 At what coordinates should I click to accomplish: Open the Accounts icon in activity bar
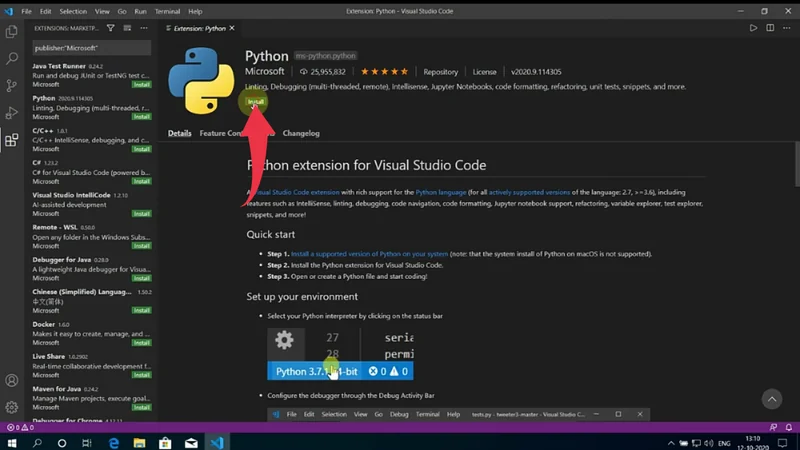12,381
